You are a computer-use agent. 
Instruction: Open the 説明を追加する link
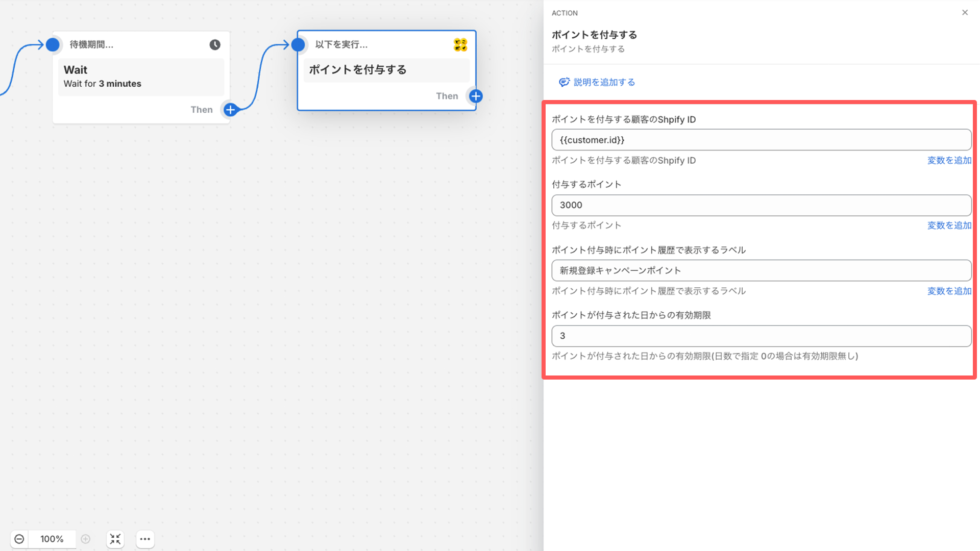604,82
